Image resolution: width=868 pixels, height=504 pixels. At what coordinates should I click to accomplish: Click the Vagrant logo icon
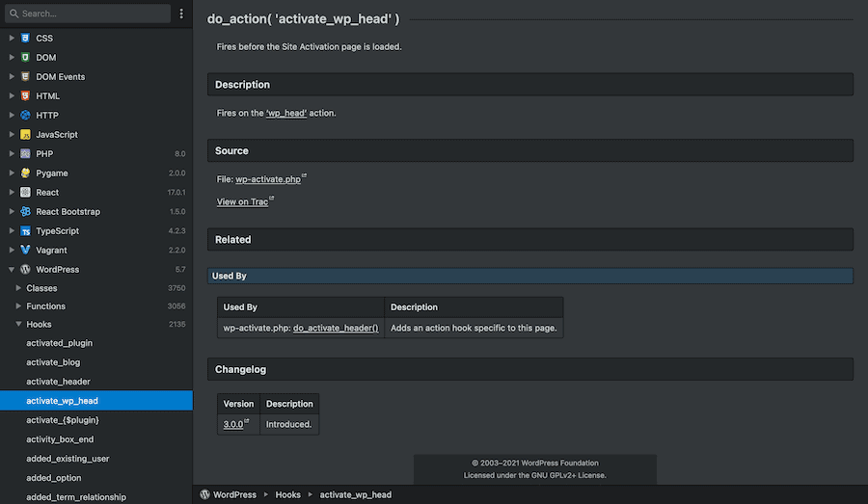tap(25, 250)
